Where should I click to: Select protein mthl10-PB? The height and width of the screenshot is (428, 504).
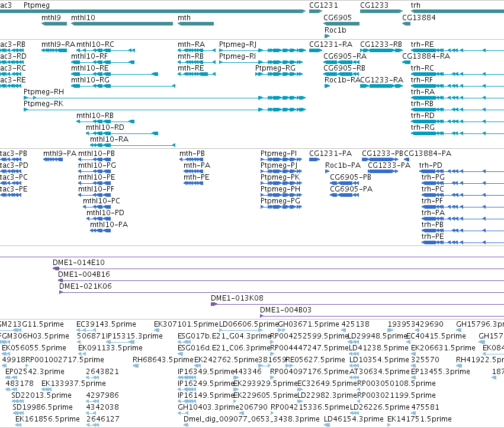click(x=95, y=159)
